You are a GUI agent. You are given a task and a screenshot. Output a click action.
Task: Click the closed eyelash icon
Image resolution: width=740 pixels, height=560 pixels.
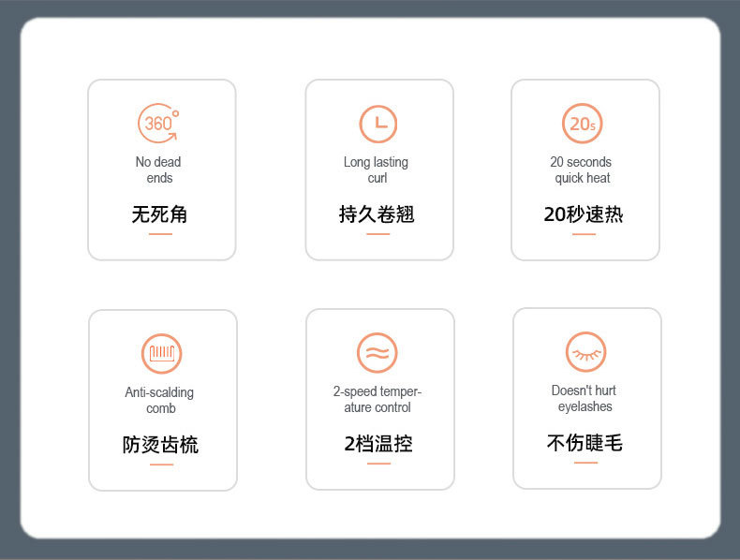click(x=586, y=353)
